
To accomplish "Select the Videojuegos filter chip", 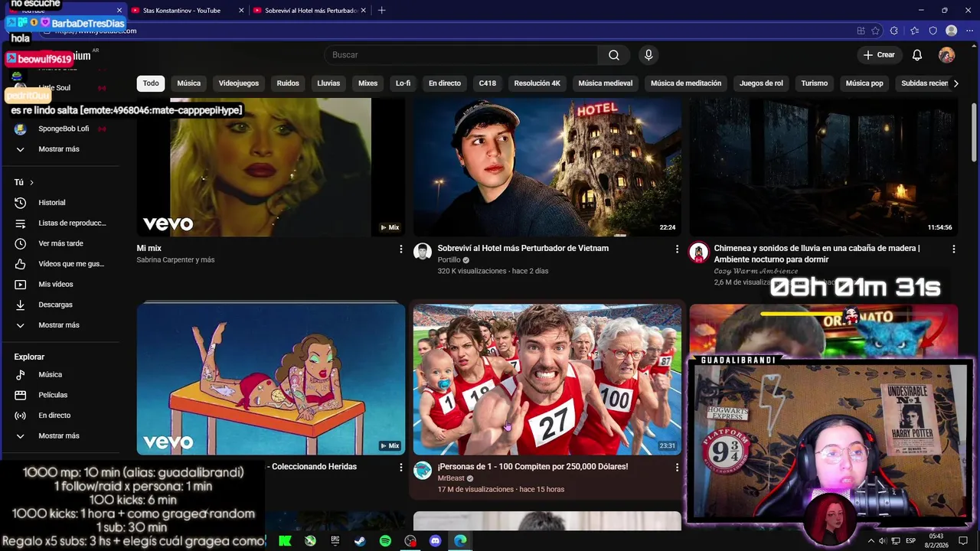I will (x=239, y=83).
